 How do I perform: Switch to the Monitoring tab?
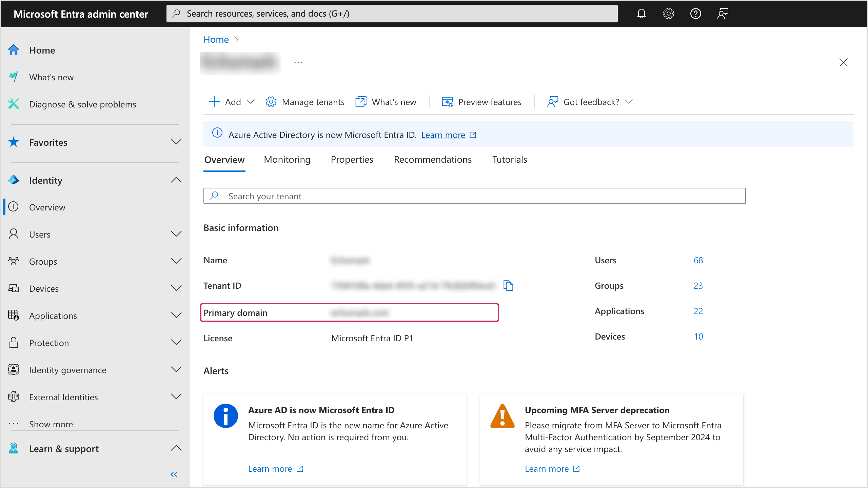coord(287,159)
